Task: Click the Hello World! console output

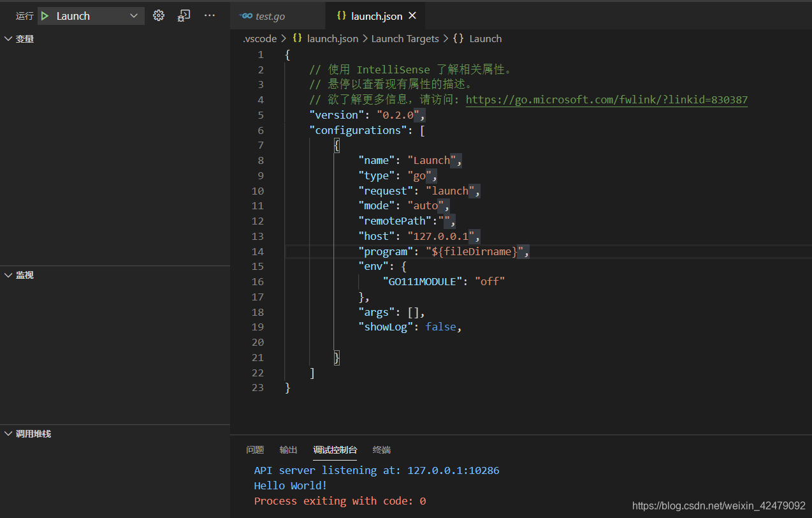Action: (291, 486)
